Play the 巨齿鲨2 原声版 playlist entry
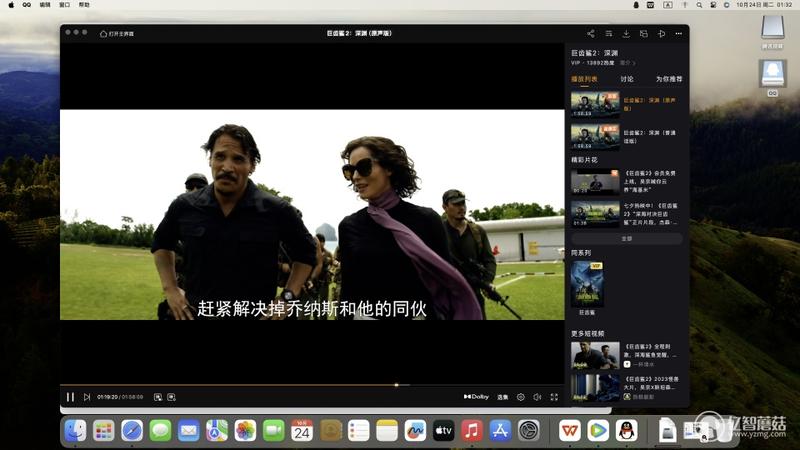 [627, 104]
